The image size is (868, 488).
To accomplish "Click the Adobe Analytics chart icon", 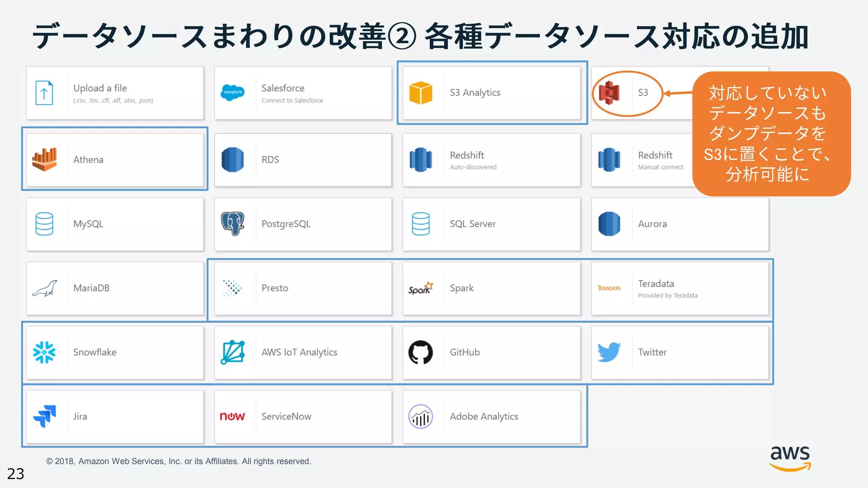I will coord(420,416).
